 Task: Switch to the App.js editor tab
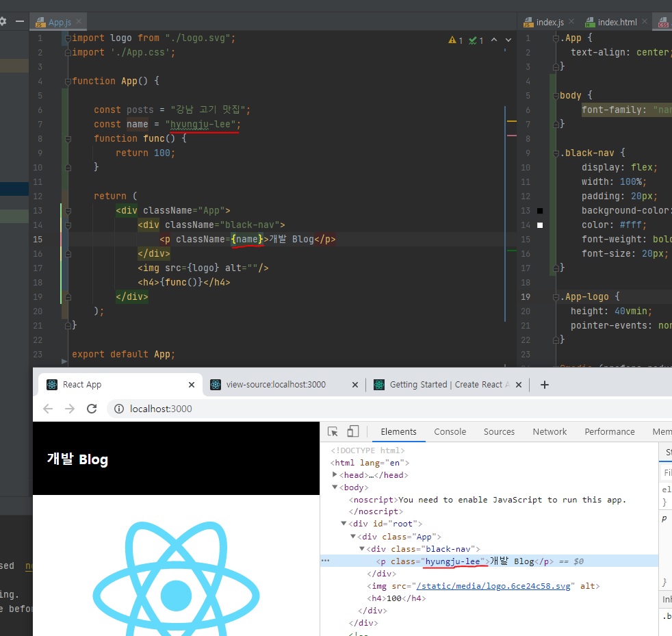[60, 23]
